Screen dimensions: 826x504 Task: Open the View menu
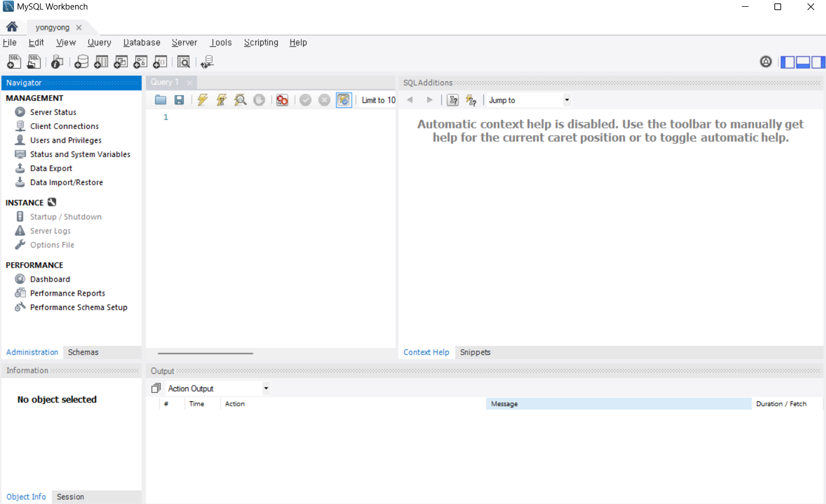66,43
